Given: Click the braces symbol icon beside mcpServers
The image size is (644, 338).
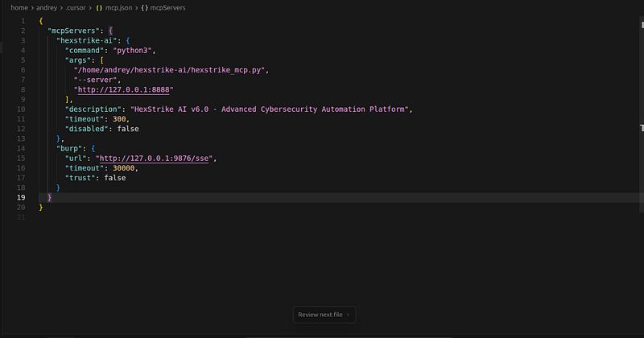Looking at the screenshot, I should click(145, 8).
